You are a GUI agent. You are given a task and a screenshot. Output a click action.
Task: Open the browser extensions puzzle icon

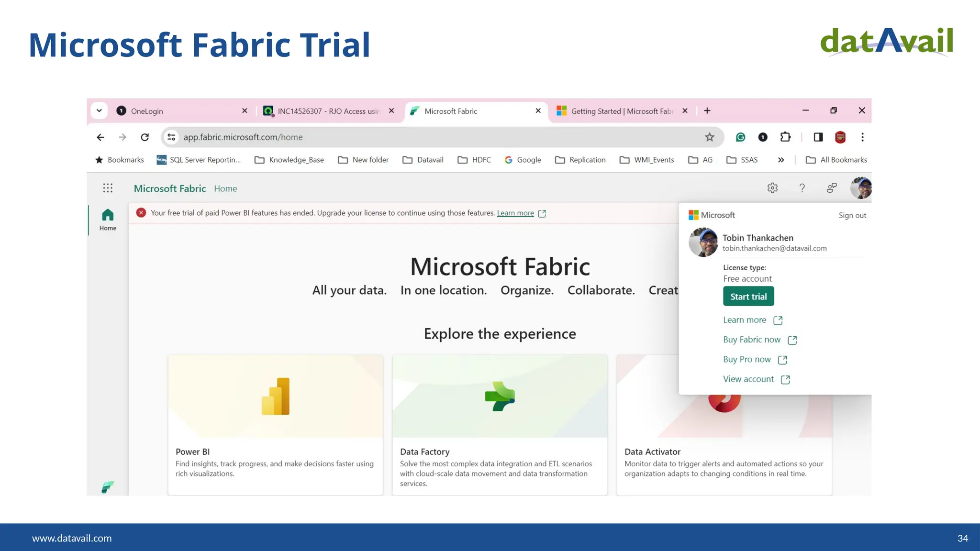[785, 137]
